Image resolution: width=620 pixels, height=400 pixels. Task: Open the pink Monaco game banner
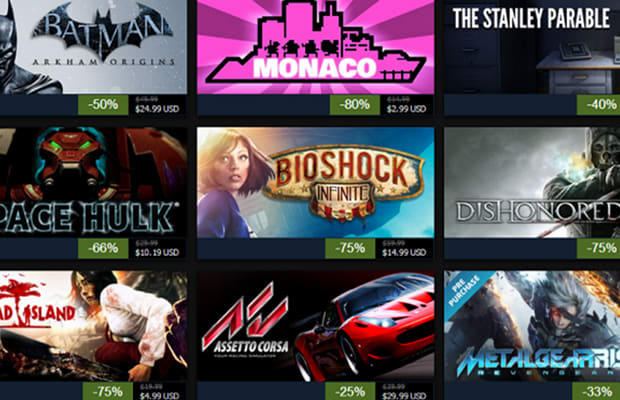(x=316, y=47)
